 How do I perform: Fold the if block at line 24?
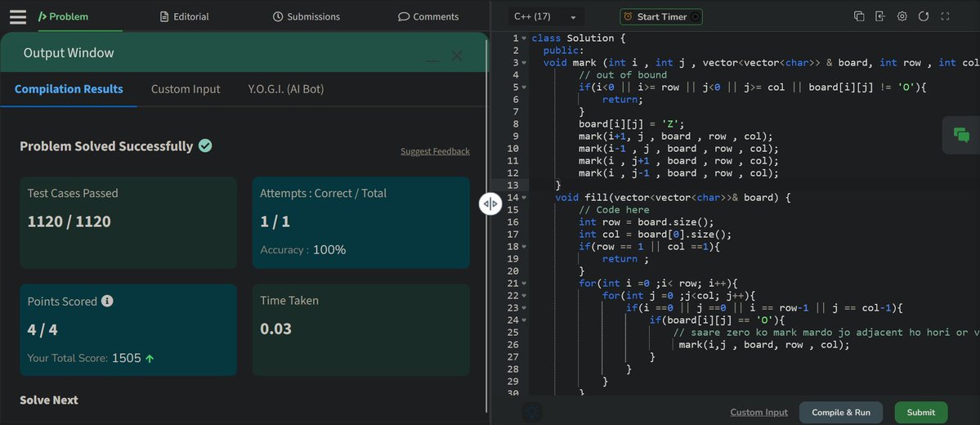pyautogui.click(x=524, y=320)
